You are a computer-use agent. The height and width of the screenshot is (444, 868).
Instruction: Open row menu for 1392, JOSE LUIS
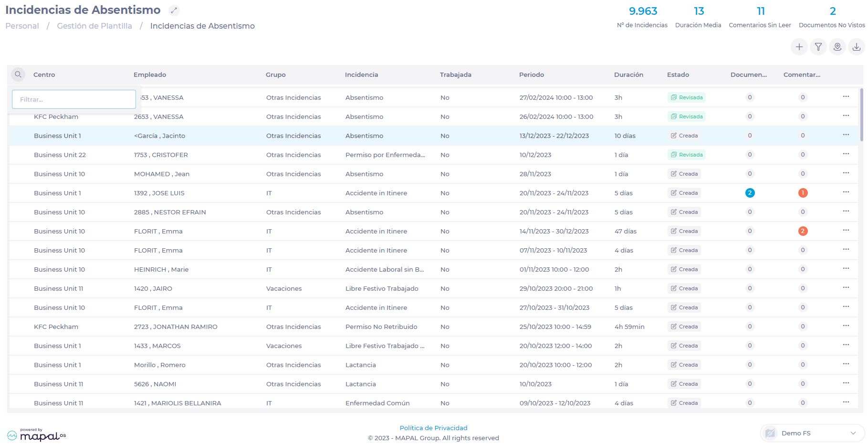pyautogui.click(x=846, y=192)
